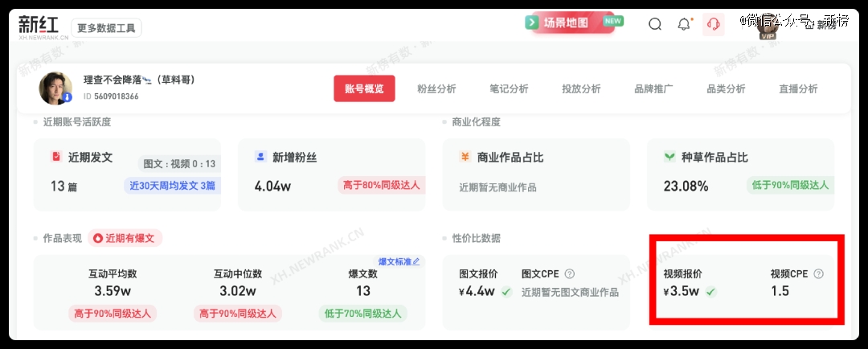Viewport: 868px width, 349px height.
Task: Click the 近期发文 document icon
Action: 56,157
